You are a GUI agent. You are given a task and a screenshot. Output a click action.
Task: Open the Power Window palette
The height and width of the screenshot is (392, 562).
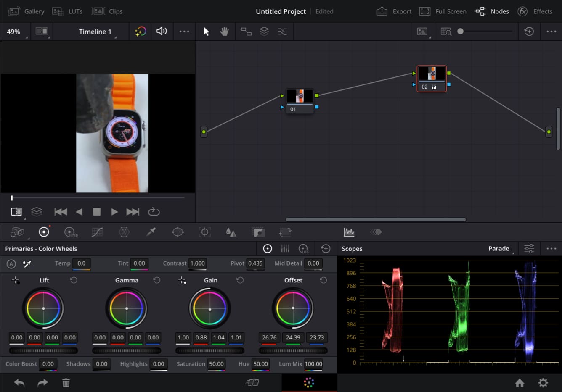coord(178,232)
